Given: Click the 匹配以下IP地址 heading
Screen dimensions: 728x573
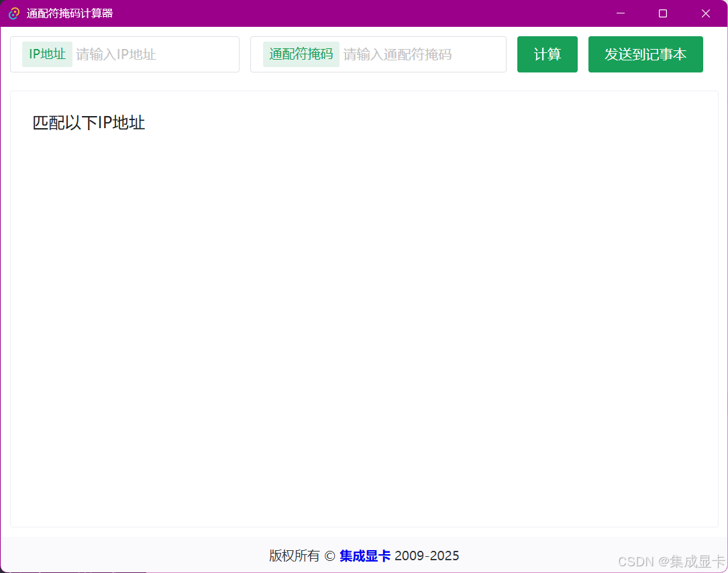Looking at the screenshot, I should [89, 123].
